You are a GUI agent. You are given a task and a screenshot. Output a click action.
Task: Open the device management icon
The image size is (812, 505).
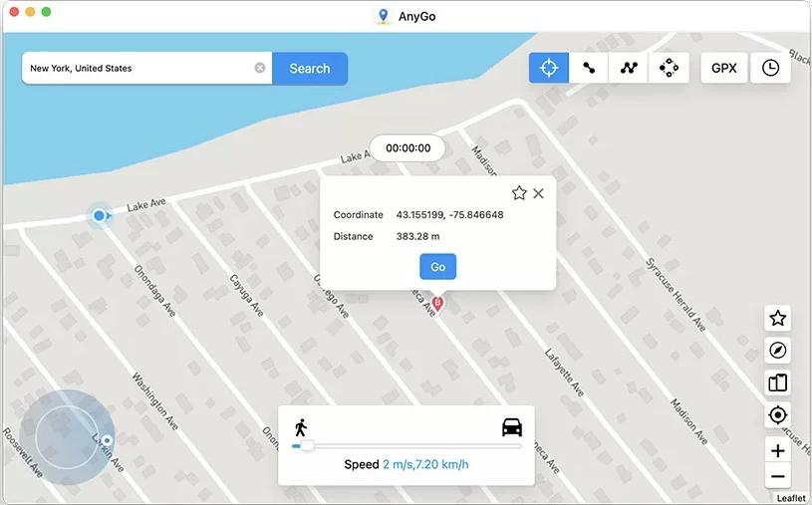click(777, 382)
